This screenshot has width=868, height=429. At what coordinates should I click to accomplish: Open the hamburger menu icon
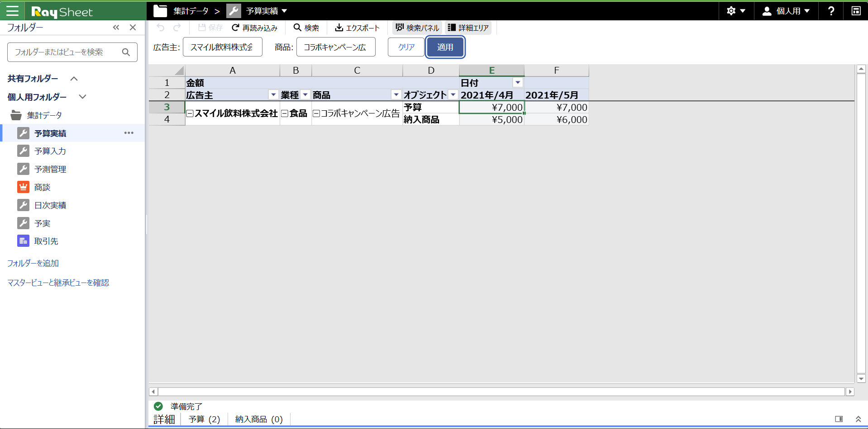point(12,11)
